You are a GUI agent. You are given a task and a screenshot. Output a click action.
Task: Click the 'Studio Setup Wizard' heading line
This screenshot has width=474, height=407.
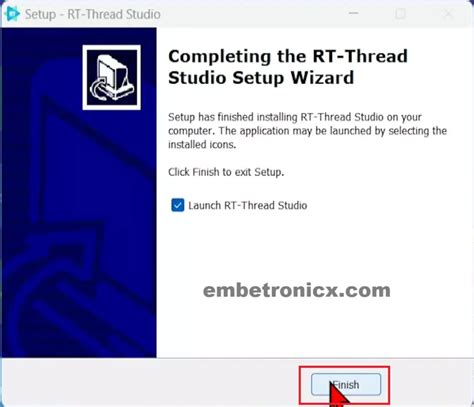point(261,78)
